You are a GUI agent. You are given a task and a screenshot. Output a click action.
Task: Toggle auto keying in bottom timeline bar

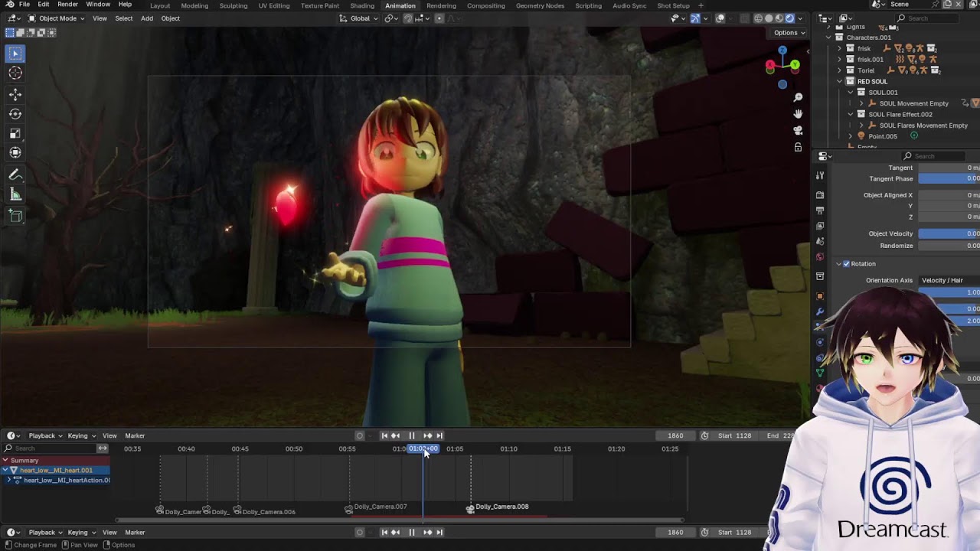pyautogui.click(x=360, y=532)
